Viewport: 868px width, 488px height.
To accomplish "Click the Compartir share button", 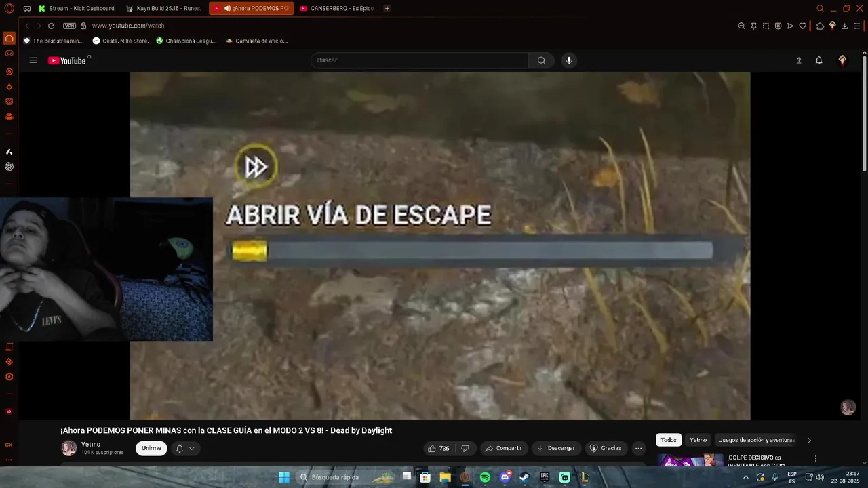I will (503, 448).
